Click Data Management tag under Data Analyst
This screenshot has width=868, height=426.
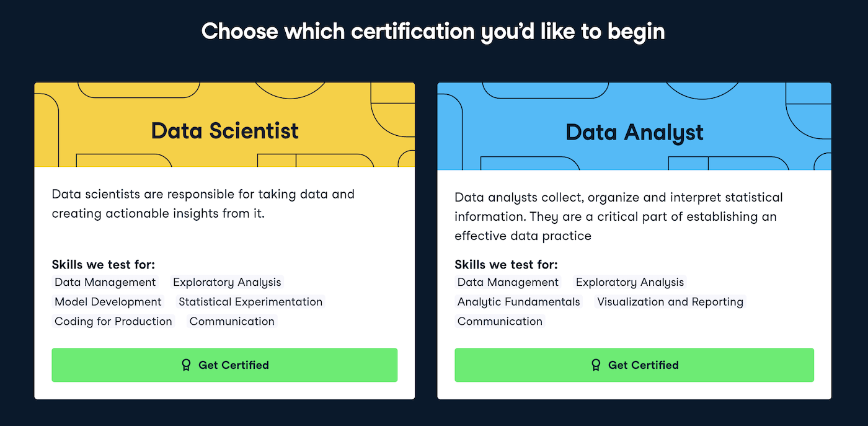[x=508, y=282]
